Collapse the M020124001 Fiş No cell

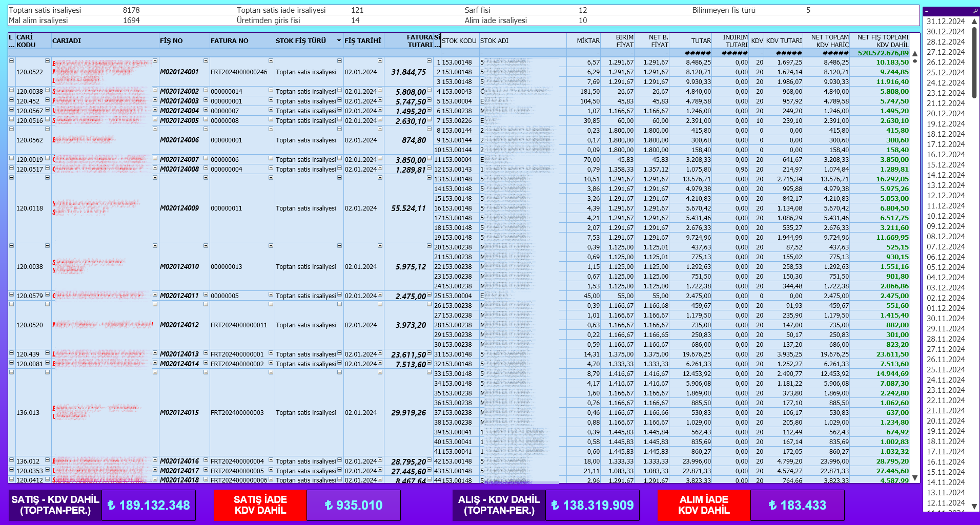[206, 61]
